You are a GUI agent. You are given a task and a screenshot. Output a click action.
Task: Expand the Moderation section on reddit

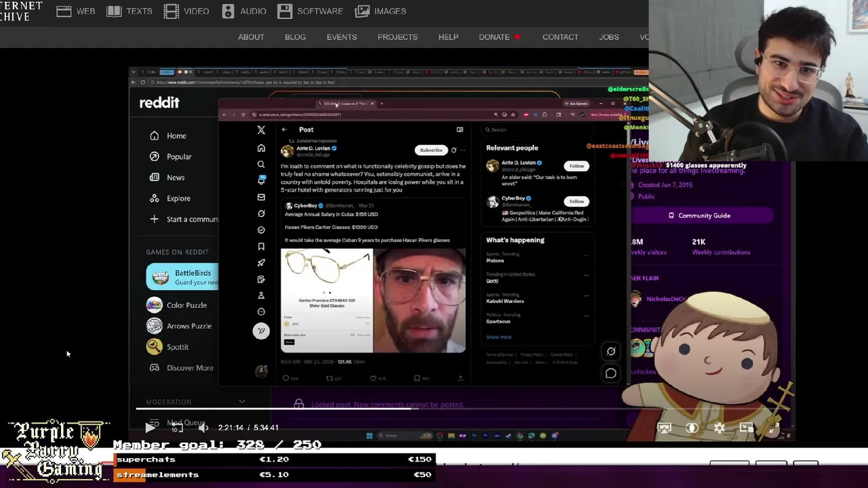pyautogui.click(x=241, y=402)
